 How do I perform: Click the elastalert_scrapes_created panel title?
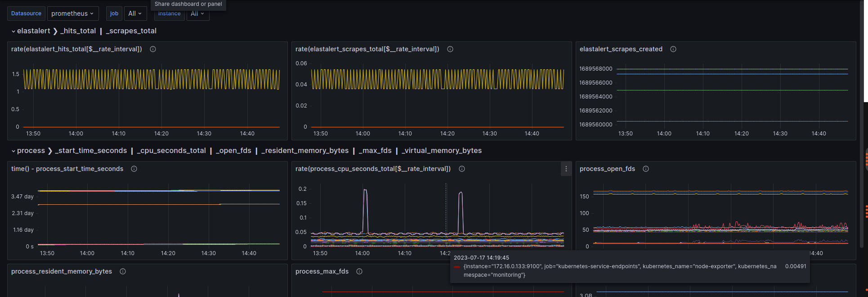coord(621,49)
